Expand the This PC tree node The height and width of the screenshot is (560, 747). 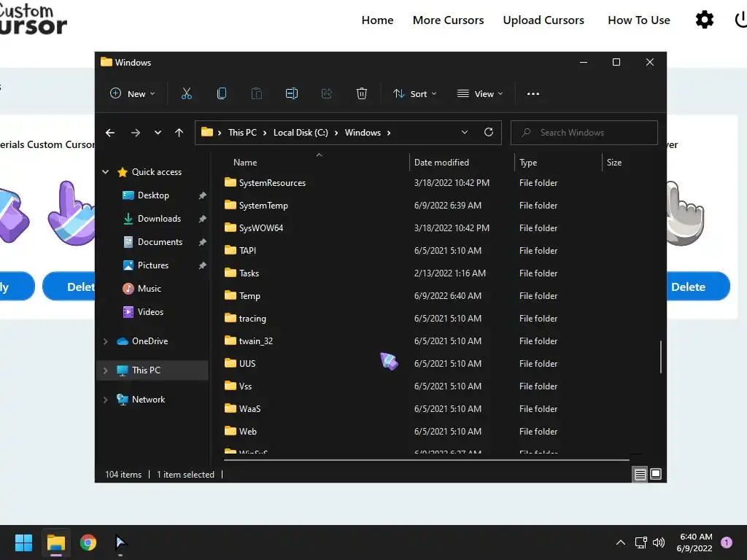[x=105, y=370]
